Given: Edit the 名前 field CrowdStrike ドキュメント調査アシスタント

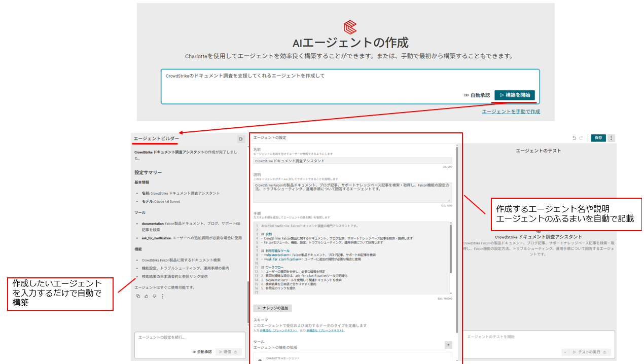Looking at the screenshot, I should [x=352, y=161].
